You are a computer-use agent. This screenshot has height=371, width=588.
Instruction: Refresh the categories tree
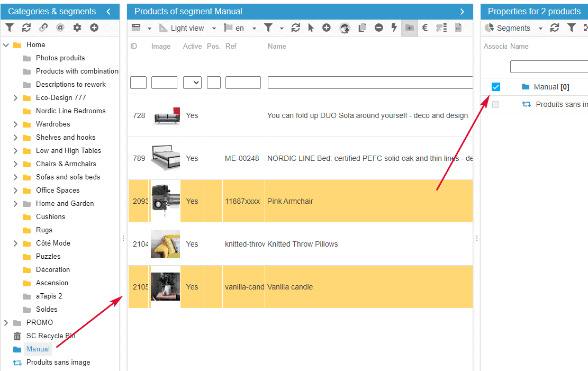click(x=26, y=28)
